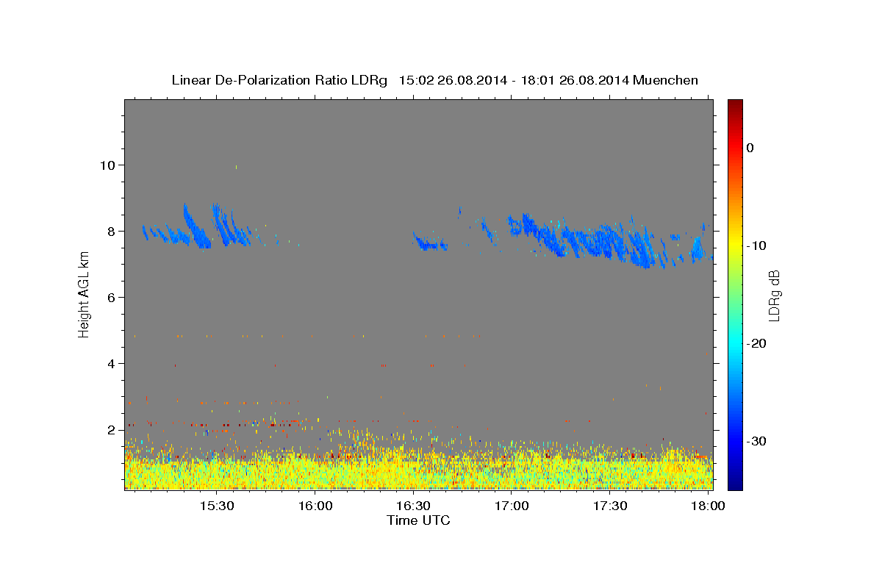
Task: Click the '17:00' time tick label
Action: (512, 506)
